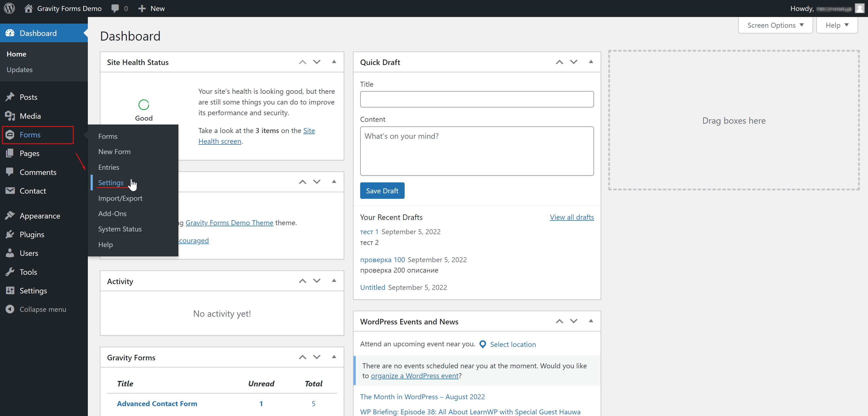Click the Appearance icon in sidebar
This screenshot has height=416, width=868.
coord(10,216)
